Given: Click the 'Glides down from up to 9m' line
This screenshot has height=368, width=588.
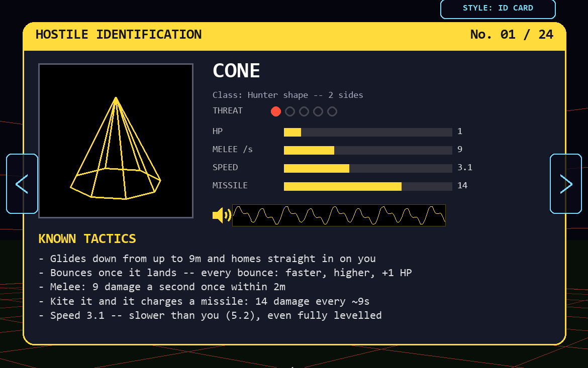Looking at the screenshot, I should 207,259.
